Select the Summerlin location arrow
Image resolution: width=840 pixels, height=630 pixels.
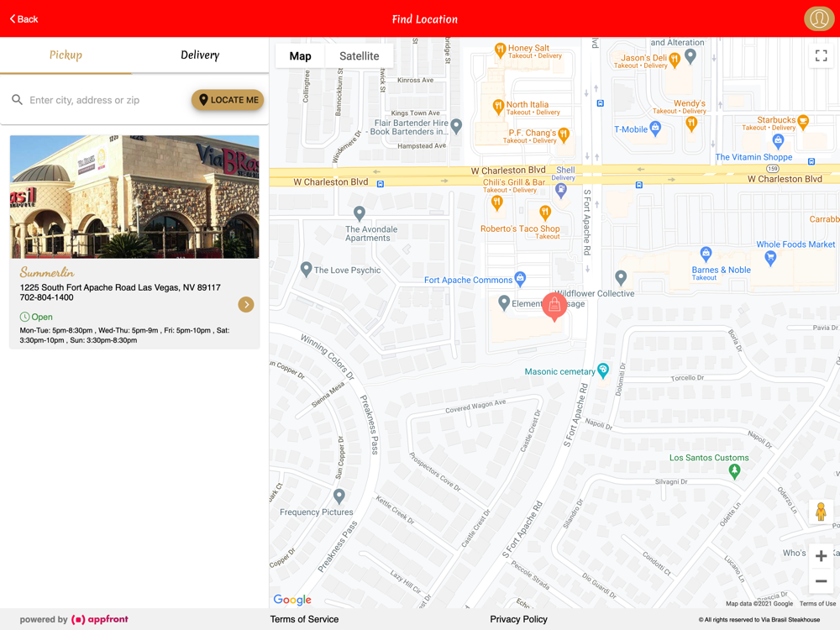[x=246, y=304]
